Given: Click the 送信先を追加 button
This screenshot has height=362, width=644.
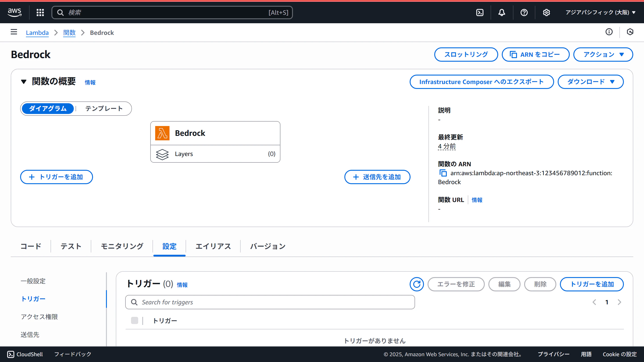Looking at the screenshot, I should (377, 177).
